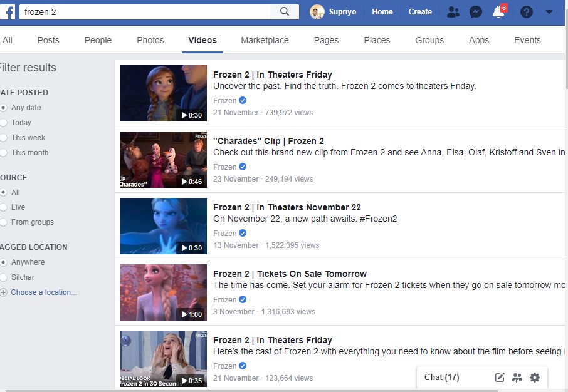This screenshot has width=568, height=392.
Task: Click the Create link in top bar
Action: [420, 12]
